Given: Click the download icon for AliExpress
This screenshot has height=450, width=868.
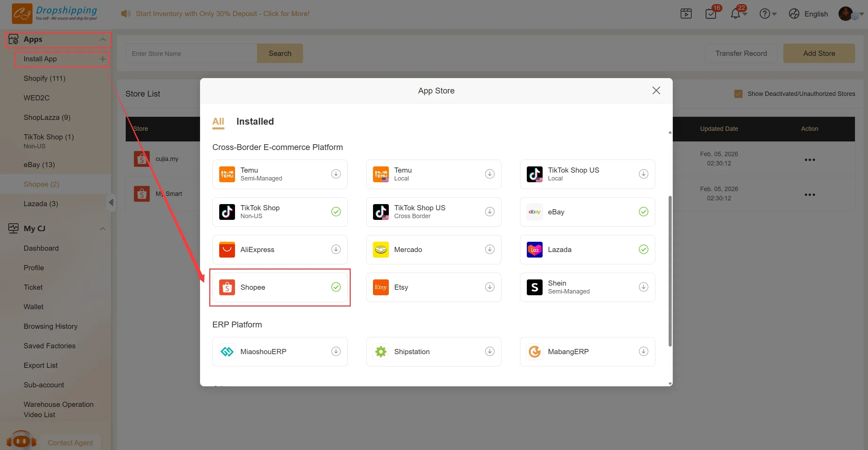Looking at the screenshot, I should [336, 249].
